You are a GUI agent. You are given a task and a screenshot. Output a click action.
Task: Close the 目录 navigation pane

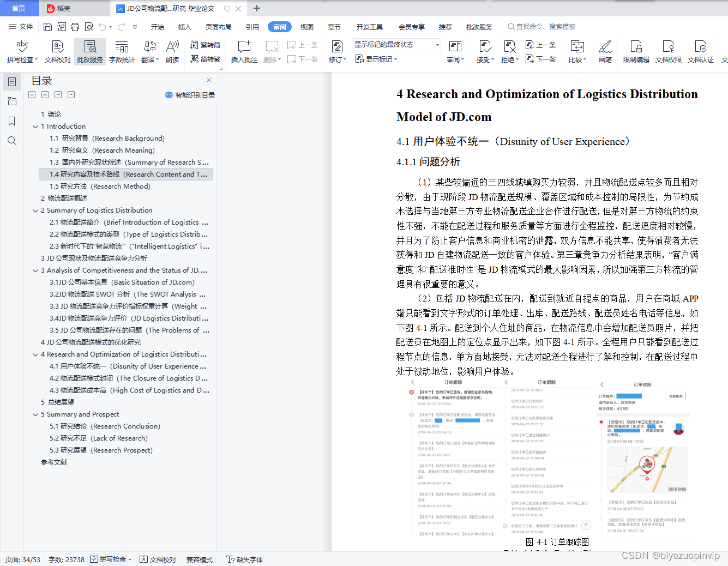coord(209,80)
